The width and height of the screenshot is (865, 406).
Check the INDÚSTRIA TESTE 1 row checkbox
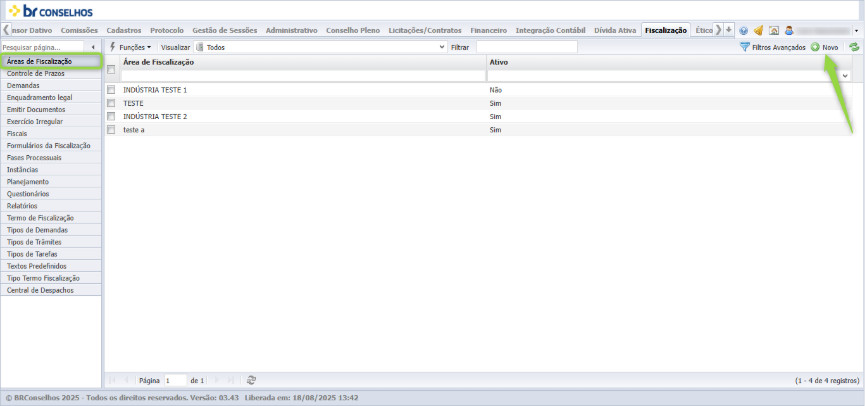coord(111,89)
